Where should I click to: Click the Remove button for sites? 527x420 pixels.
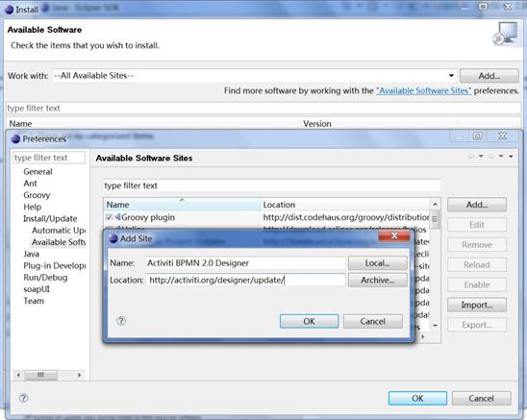pos(477,245)
